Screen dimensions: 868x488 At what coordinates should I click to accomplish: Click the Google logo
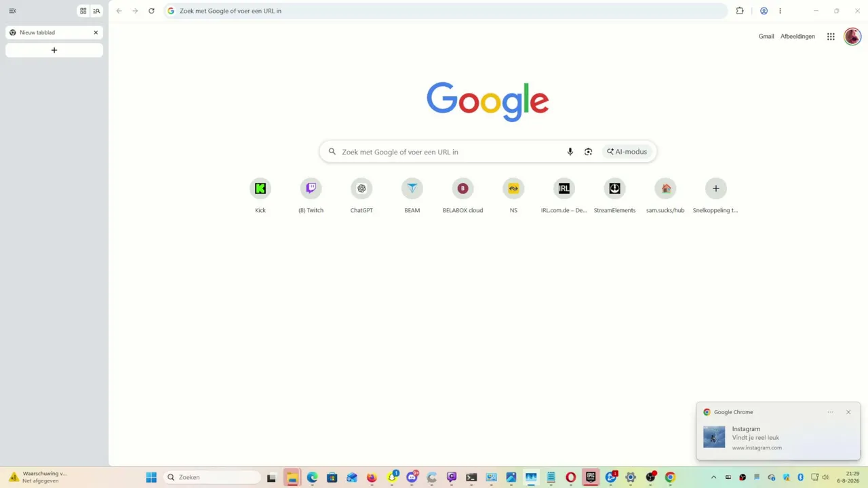click(488, 102)
